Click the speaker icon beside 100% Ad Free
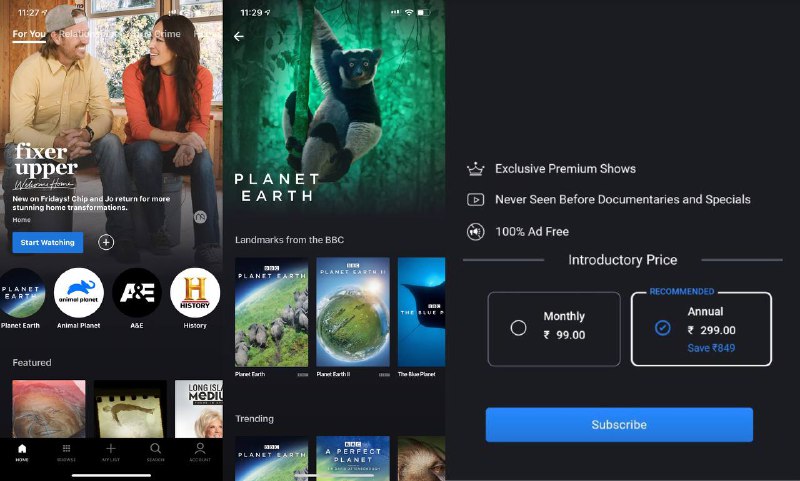The image size is (800, 481). [476, 232]
